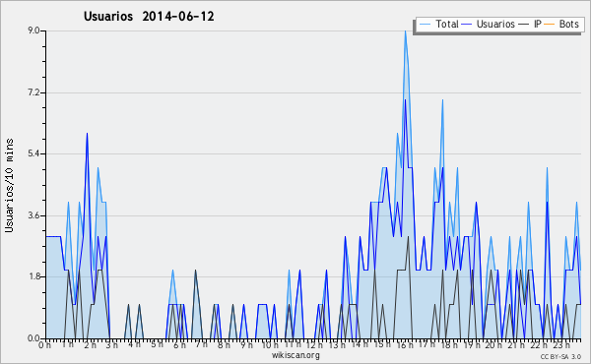Click the "CC BY-SA 3.0" license text
Image resolution: width=591 pixels, height=364 pixels.
(560, 356)
